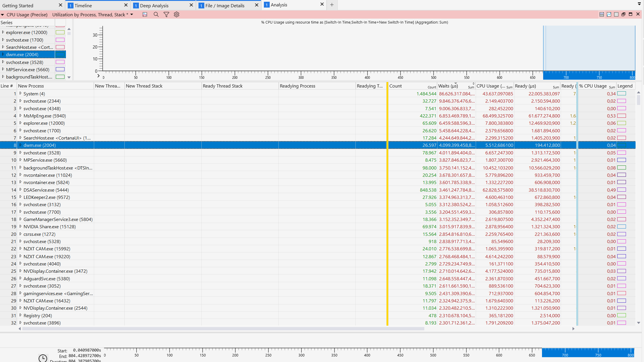
Task: Toggle explorer.exe series color box
Action: point(60,32)
